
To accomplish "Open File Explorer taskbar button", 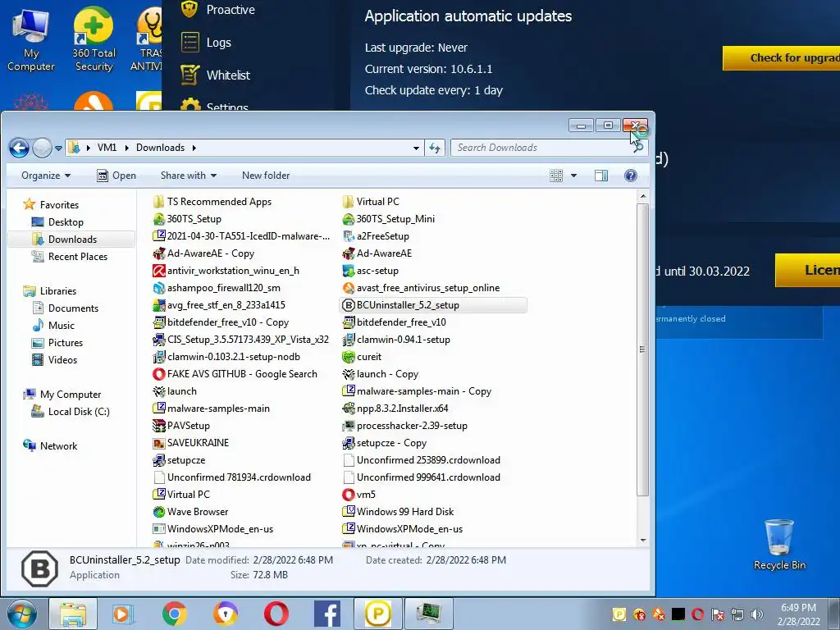I will point(73,614).
